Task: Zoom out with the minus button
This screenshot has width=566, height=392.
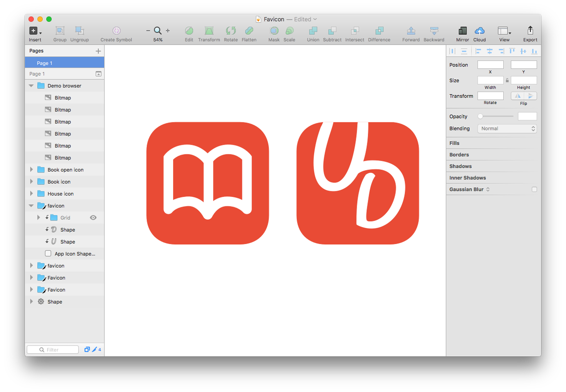Action: [x=148, y=31]
